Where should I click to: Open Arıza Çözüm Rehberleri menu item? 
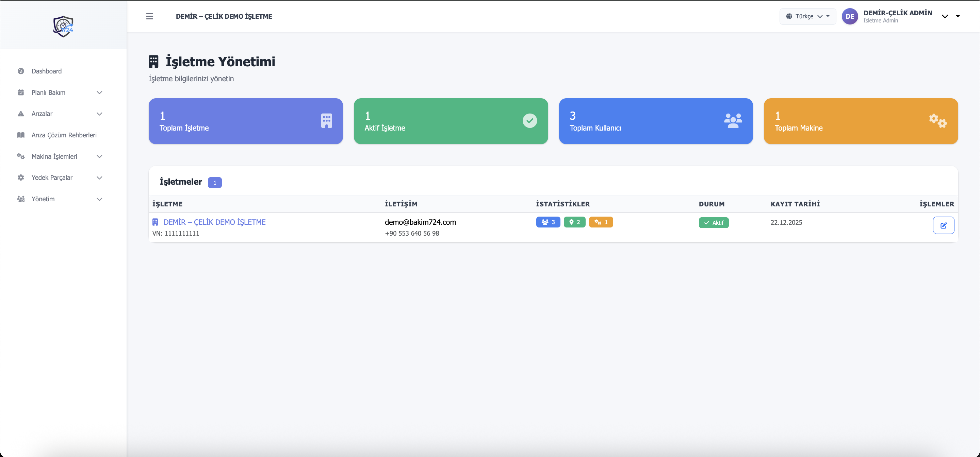[x=64, y=135]
